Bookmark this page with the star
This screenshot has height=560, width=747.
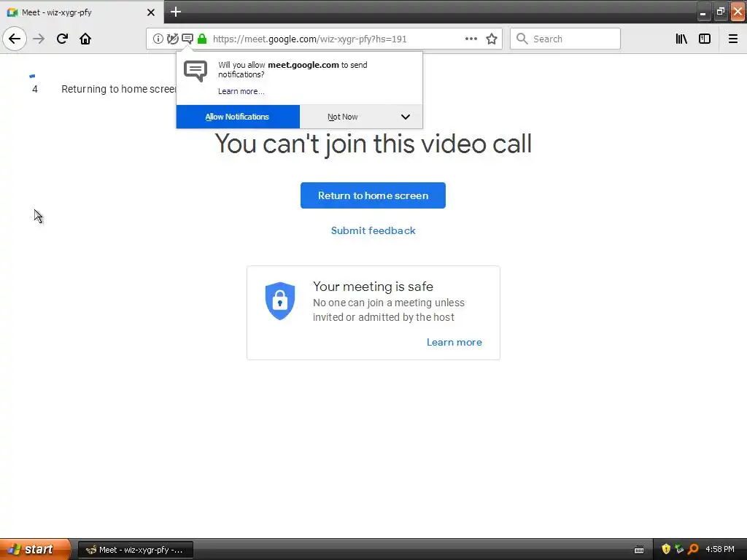[x=492, y=39]
